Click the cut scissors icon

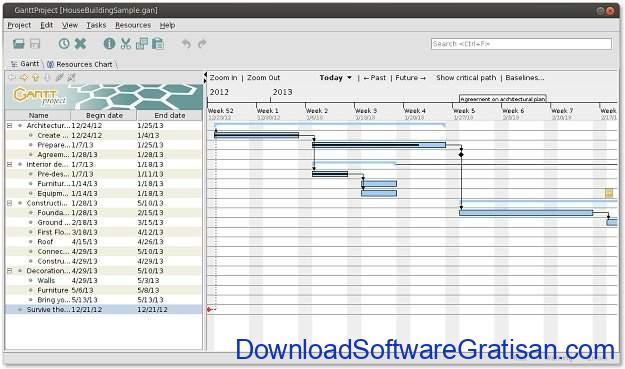click(126, 43)
